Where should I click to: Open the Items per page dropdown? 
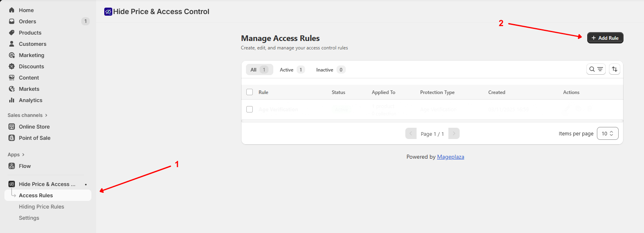608,133
